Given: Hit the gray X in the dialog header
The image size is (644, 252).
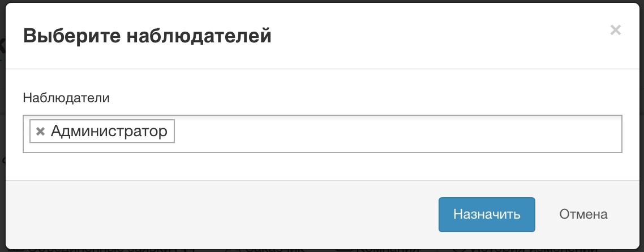Looking at the screenshot, I should pyautogui.click(x=616, y=31).
